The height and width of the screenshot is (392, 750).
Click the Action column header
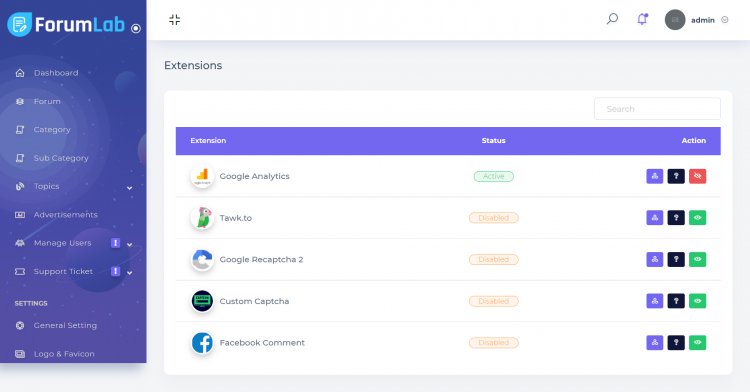point(694,141)
